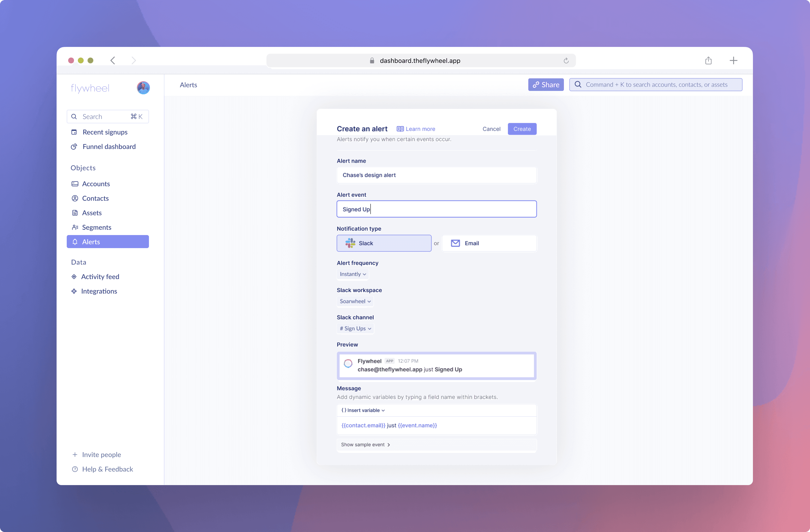Viewport: 810px width, 532px height.
Task: Click the browser reload page icon
Action: (566, 61)
